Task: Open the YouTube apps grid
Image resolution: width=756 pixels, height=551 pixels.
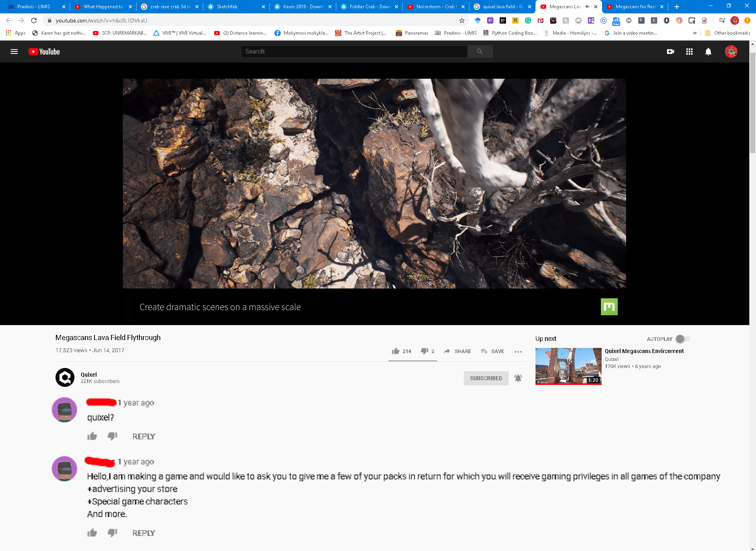Action: point(689,52)
